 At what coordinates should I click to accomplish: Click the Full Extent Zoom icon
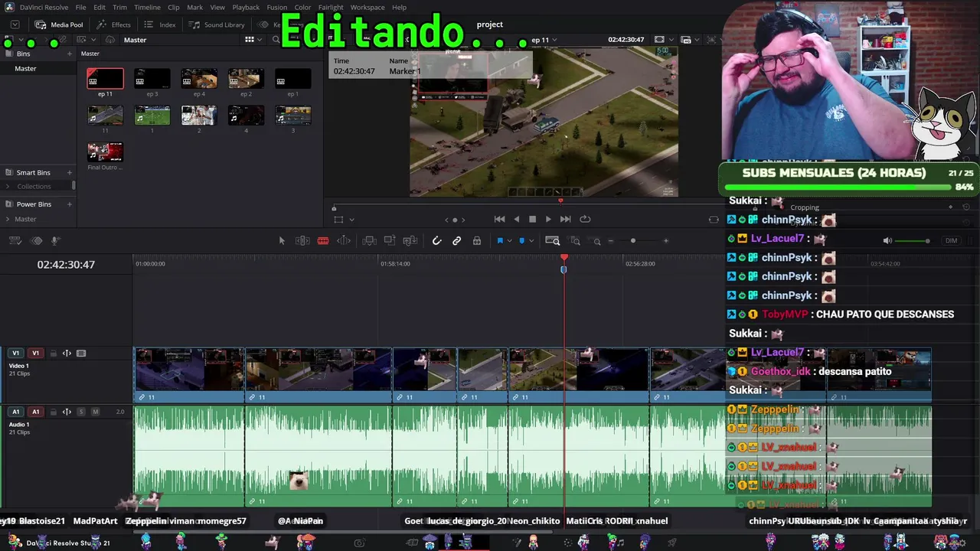tap(552, 241)
